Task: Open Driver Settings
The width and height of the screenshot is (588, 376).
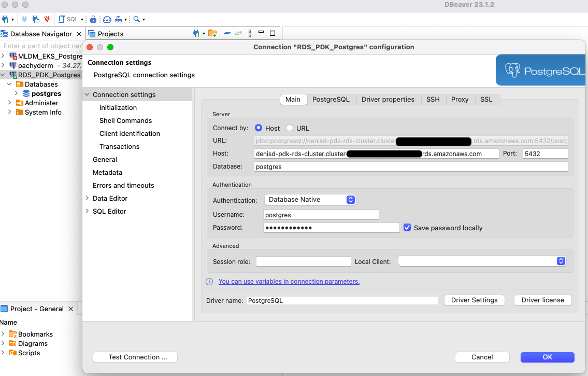Action: pos(475,300)
